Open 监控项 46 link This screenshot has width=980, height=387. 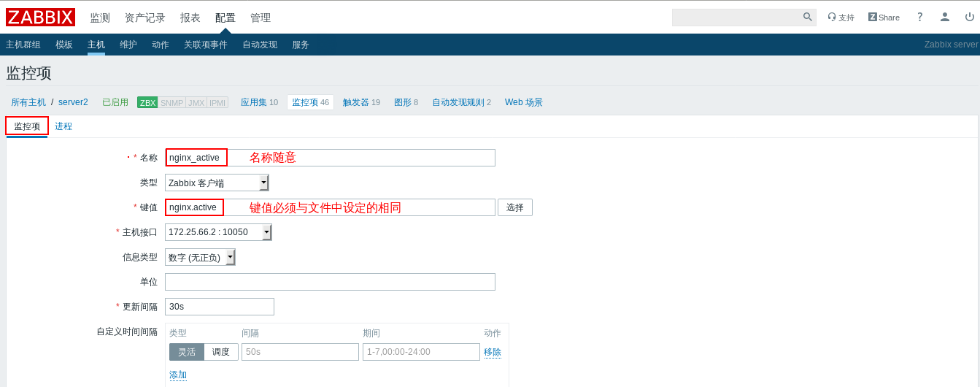pyautogui.click(x=310, y=102)
